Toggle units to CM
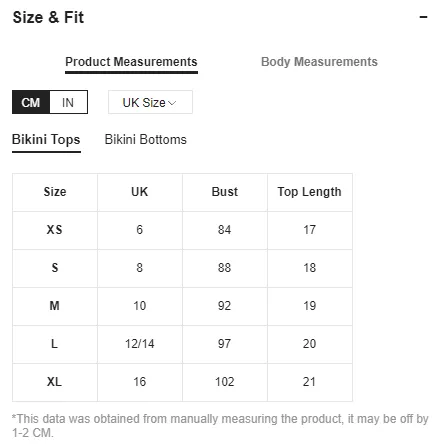439x444 pixels. pyautogui.click(x=31, y=102)
